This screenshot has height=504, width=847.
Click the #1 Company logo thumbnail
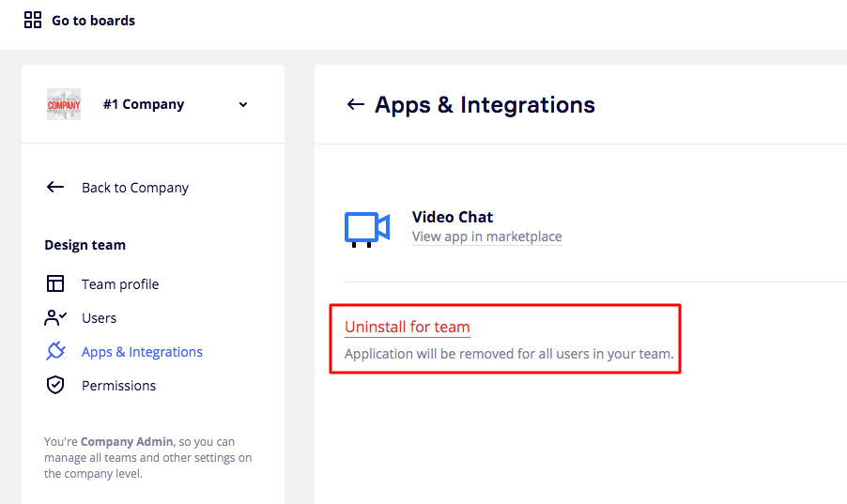coord(64,104)
